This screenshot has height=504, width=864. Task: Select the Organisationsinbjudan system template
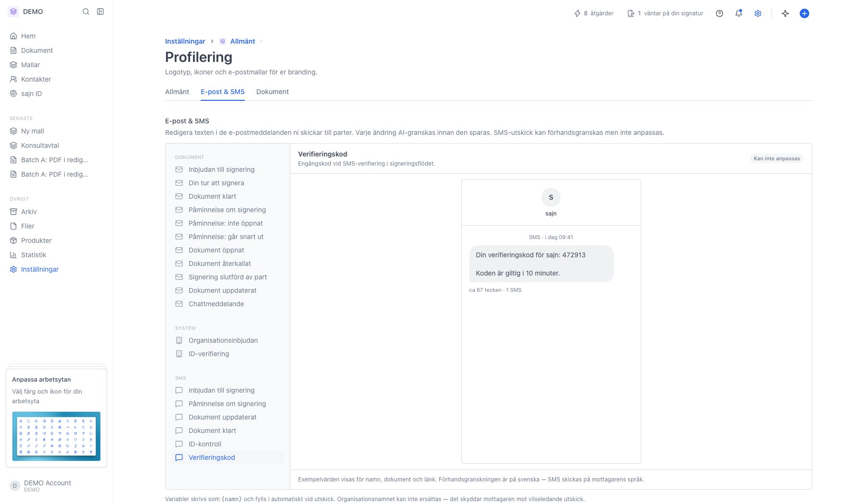tap(228, 340)
